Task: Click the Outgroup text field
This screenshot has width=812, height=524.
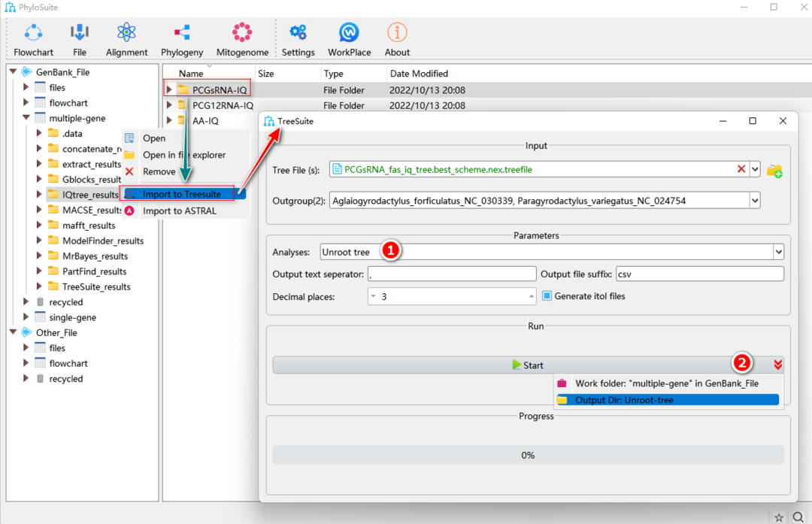Action: click(540, 201)
